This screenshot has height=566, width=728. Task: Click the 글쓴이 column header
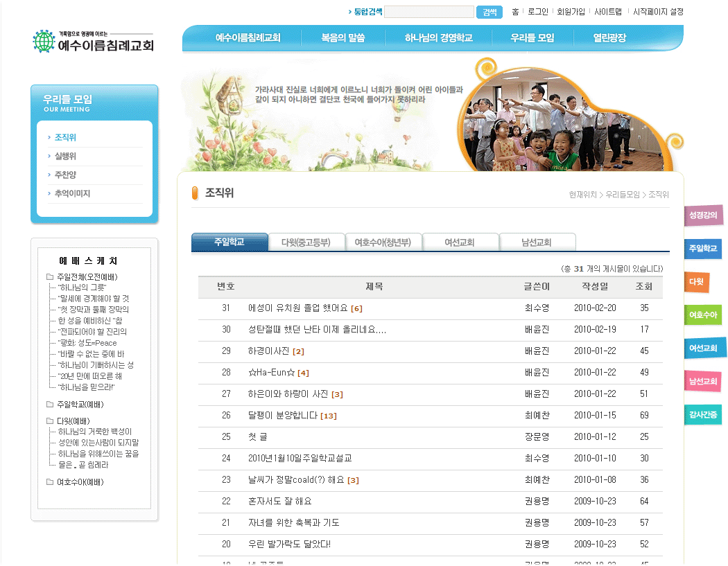[x=537, y=287]
